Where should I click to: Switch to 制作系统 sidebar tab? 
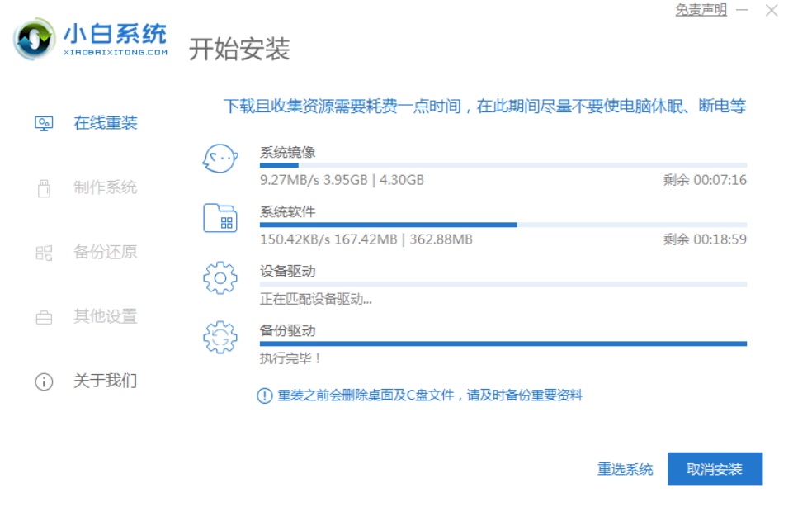pyautogui.click(x=106, y=188)
